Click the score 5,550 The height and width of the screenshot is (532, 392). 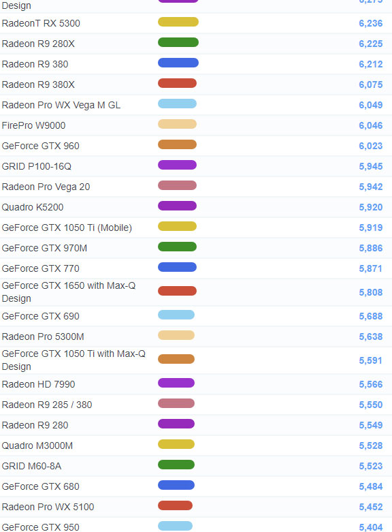(x=371, y=405)
